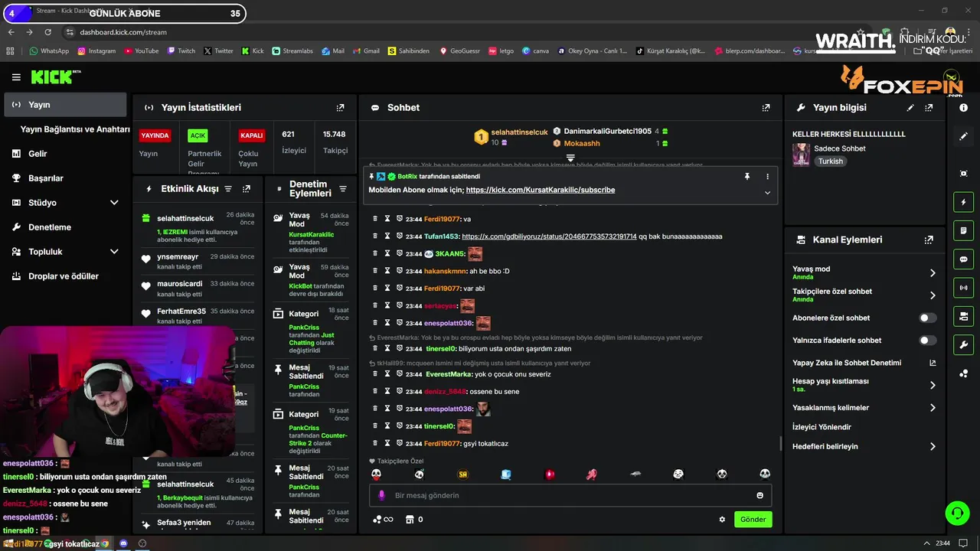
Task: Open the green support headset bubble
Action: click(x=957, y=513)
